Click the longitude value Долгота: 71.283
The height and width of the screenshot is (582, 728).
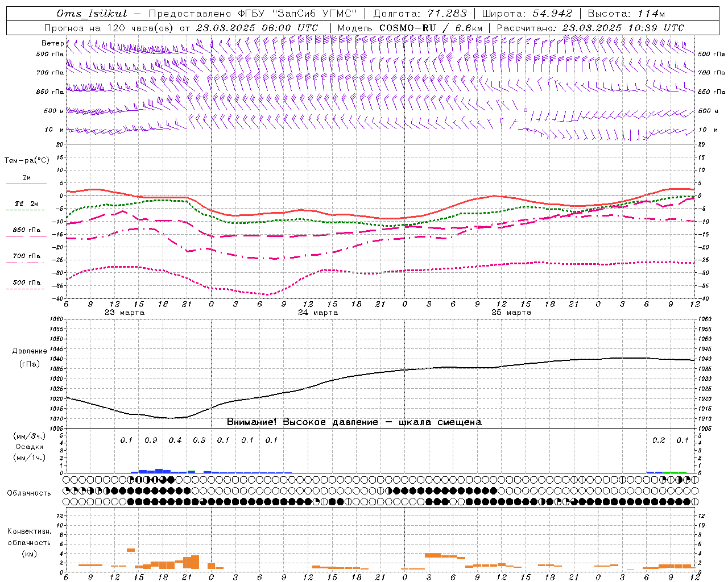420,14
